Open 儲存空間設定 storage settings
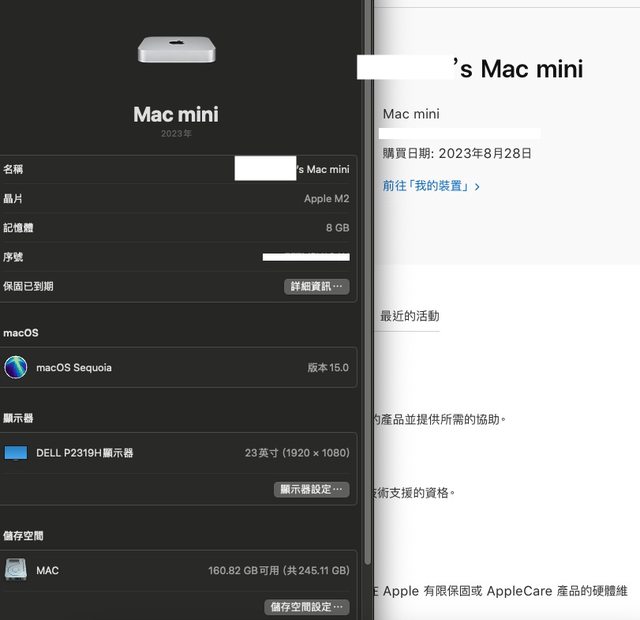This screenshot has width=640, height=620. (x=306, y=607)
